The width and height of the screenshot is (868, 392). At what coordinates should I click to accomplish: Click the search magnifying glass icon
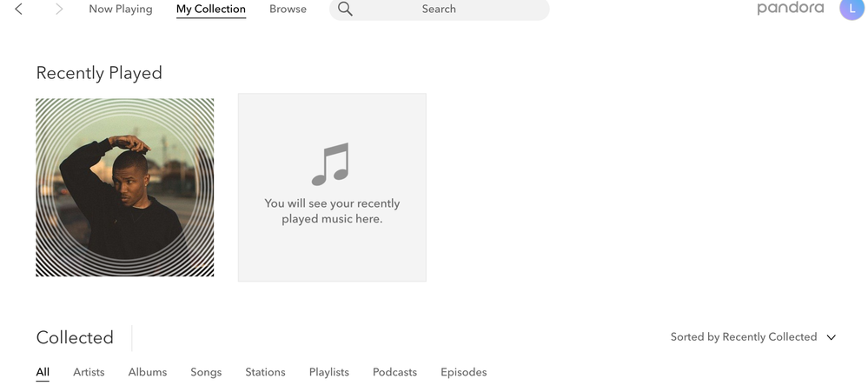pos(345,10)
